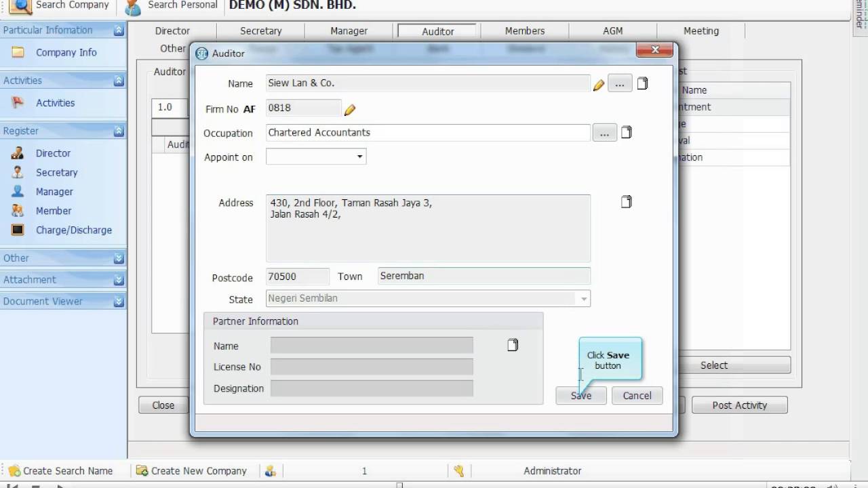Open Charge/Discharge register item
This screenshot has width=868, height=488.
[74, 230]
